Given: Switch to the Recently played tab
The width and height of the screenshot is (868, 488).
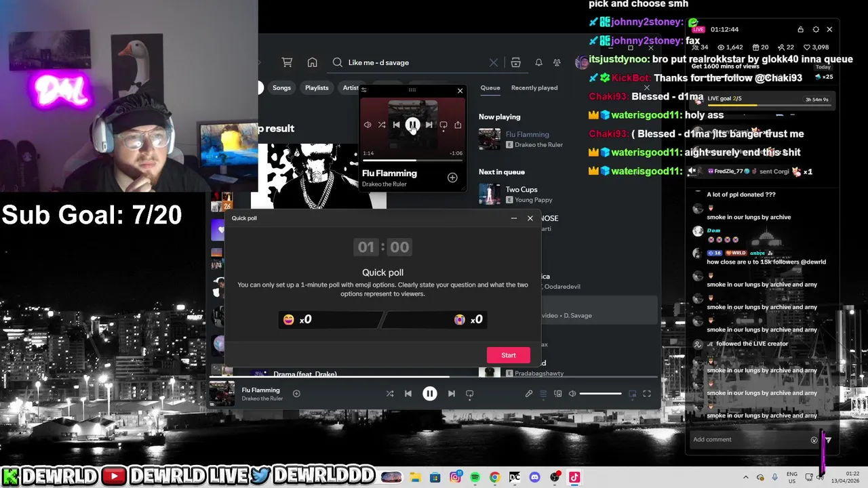Looking at the screenshot, I should point(534,87).
